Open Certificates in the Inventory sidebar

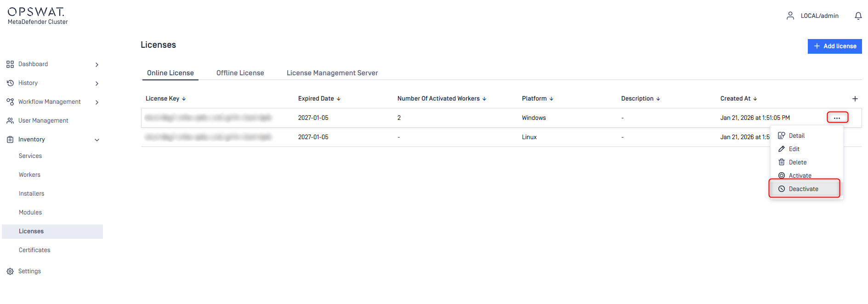[x=34, y=250]
